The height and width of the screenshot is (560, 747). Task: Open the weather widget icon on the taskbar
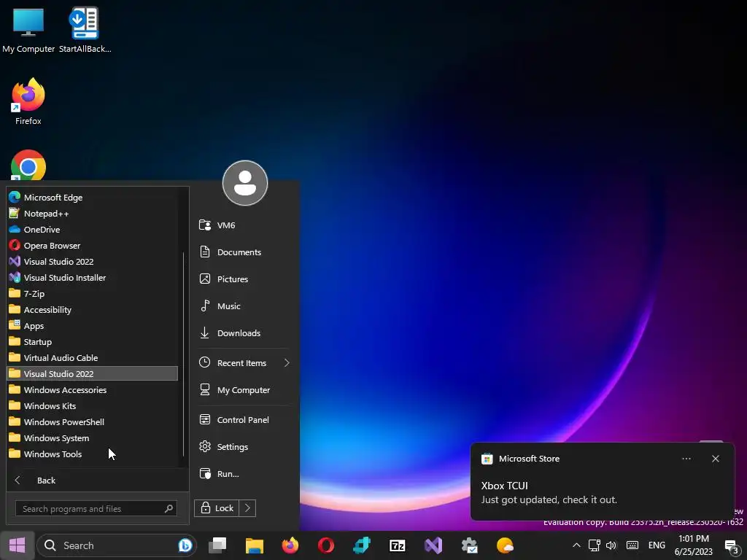pos(505,545)
